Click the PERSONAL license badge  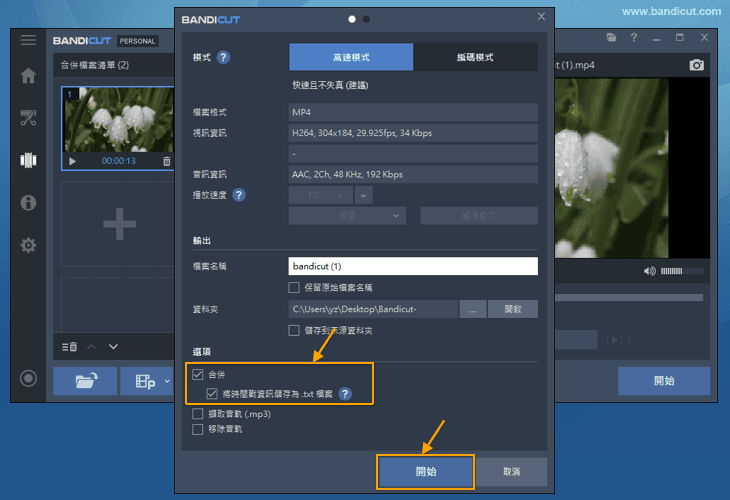[137, 41]
